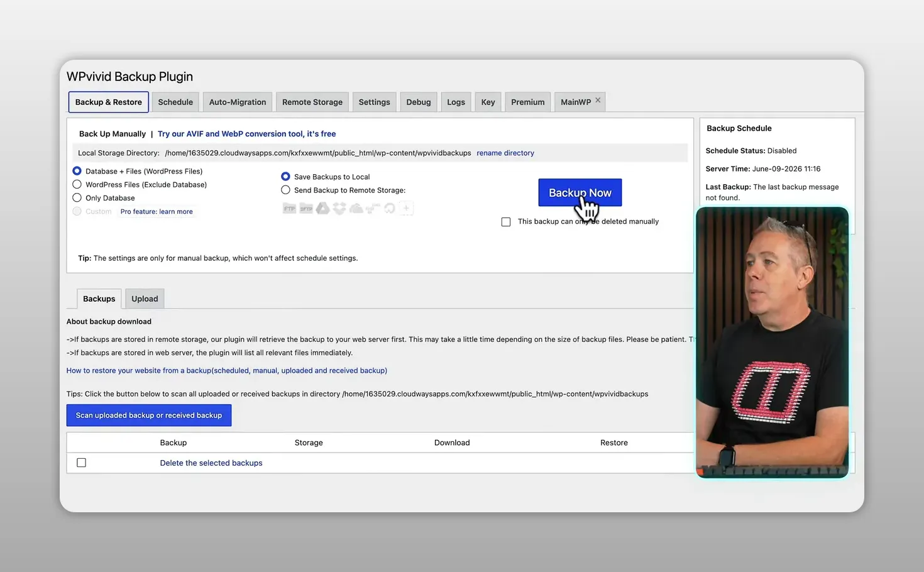Show the Backups sub-tab
Image resolution: width=924 pixels, height=572 pixels.
click(x=99, y=299)
